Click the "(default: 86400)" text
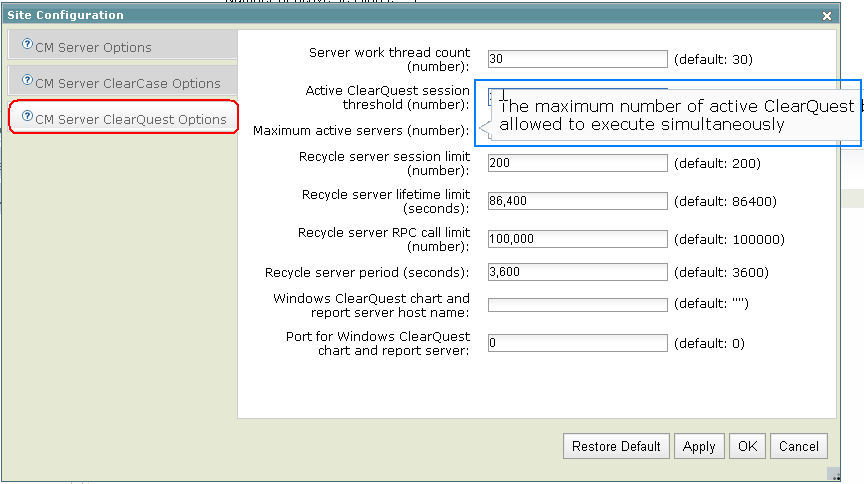This screenshot has width=864, height=484. [725, 202]
